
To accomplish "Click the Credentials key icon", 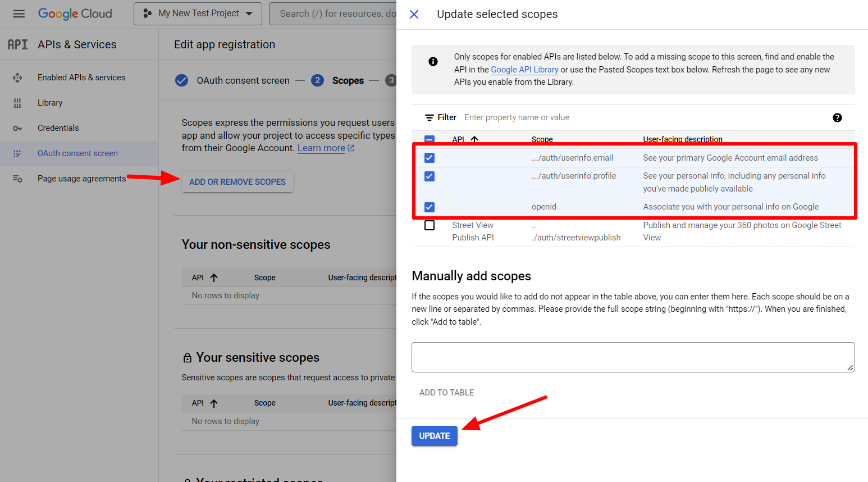I will 17,128.
